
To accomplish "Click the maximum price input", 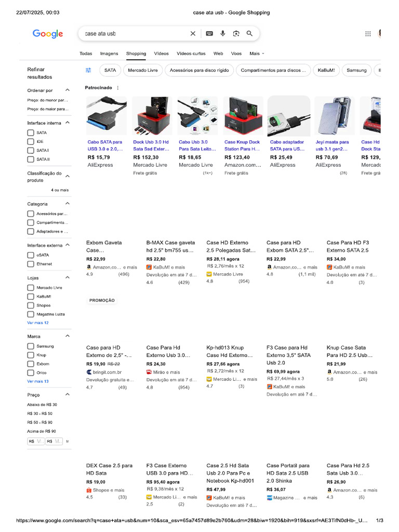I will pyautogui.click(x=54, y=442).
